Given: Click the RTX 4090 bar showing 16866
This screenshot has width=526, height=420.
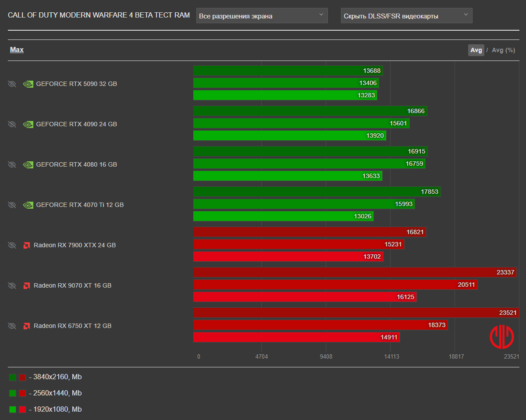Looking at the screenshot, I should coord(310,111).
